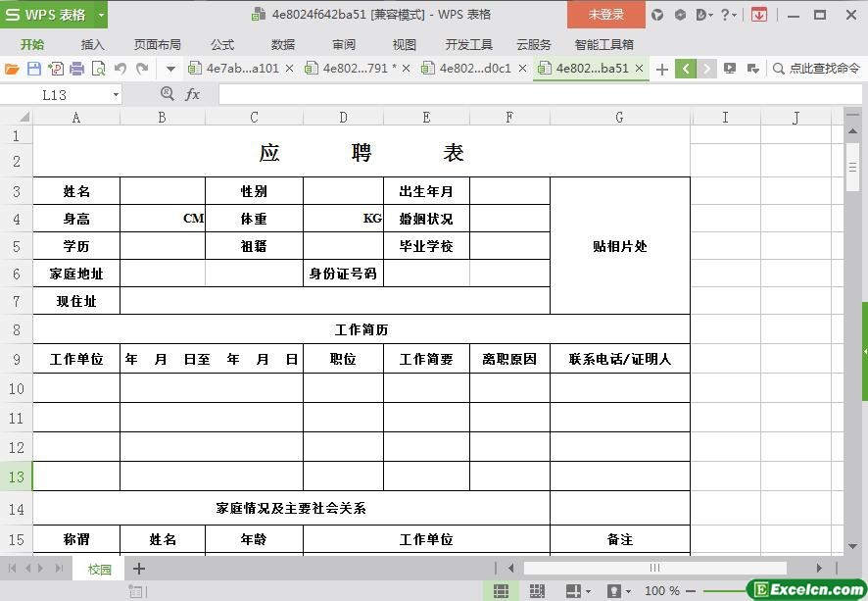Switch to normal view in status bar

[501, 591]
